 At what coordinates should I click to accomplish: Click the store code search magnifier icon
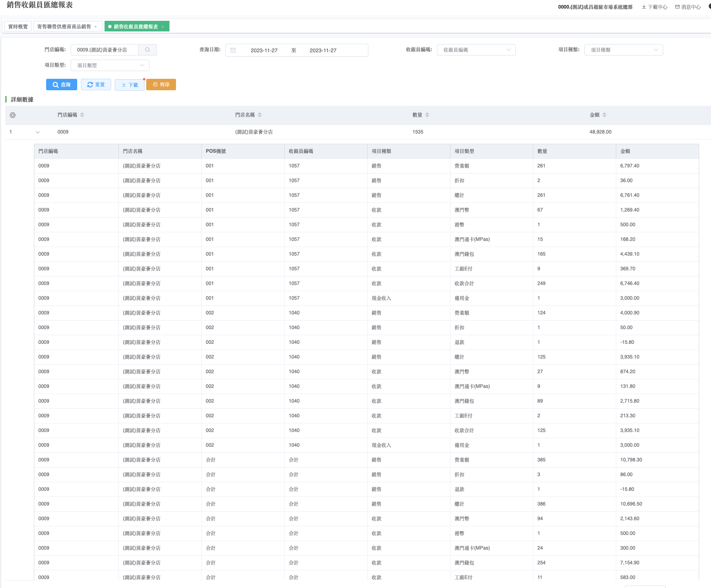tap(147, 50)
